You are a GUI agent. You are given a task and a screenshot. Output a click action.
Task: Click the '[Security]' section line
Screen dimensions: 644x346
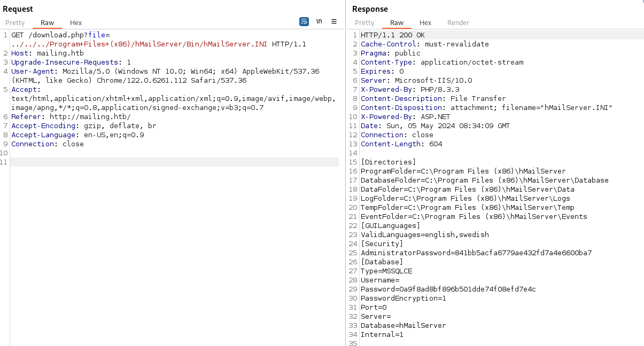(x=382, y=243)
